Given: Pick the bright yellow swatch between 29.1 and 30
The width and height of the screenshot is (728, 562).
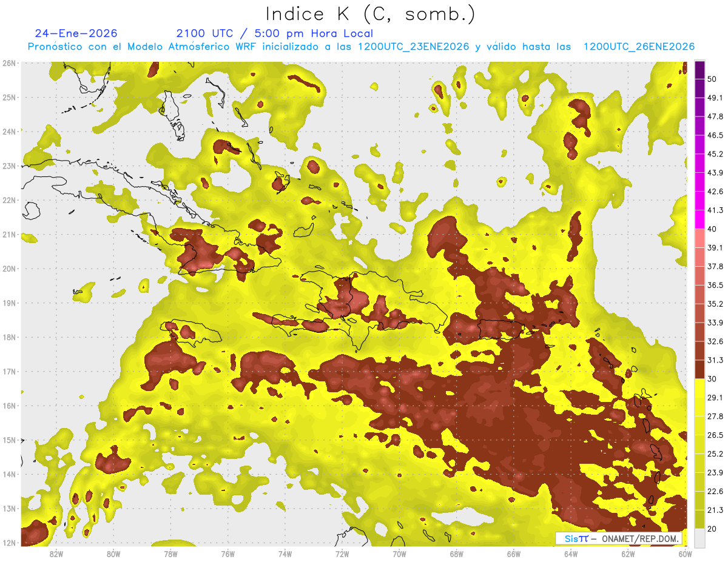Looking at the screenshot, I should [699, 388].
